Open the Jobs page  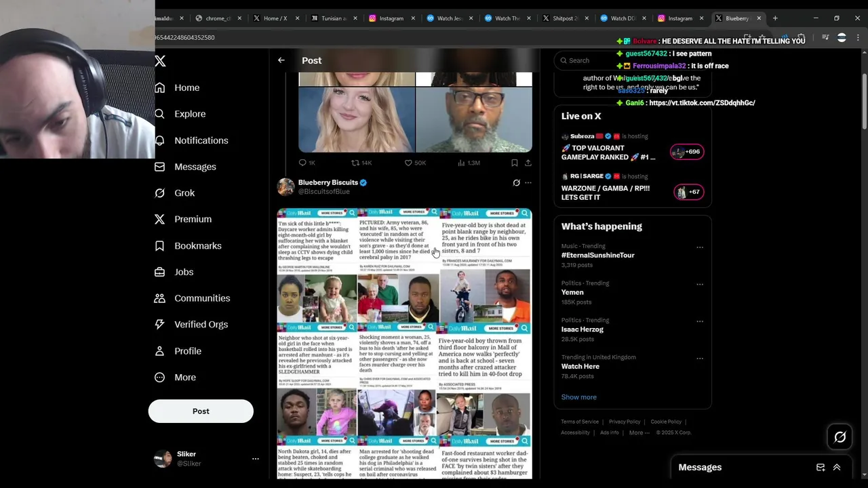pyautogui.click(x=174, y=272)
